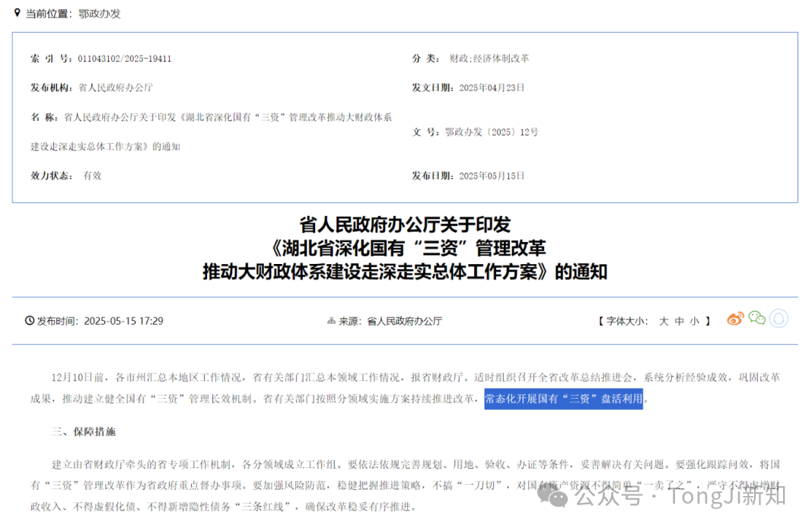This screenshot has height=528, width=812.
Task: Set font size to 大
Action: pos(664,322)
